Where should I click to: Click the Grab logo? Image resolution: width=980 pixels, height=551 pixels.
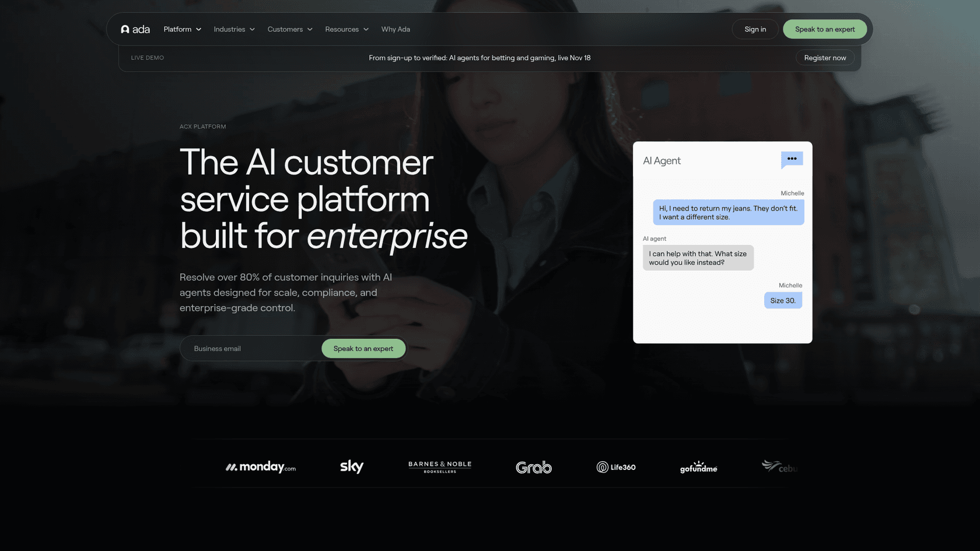click(x=534, y=467)
